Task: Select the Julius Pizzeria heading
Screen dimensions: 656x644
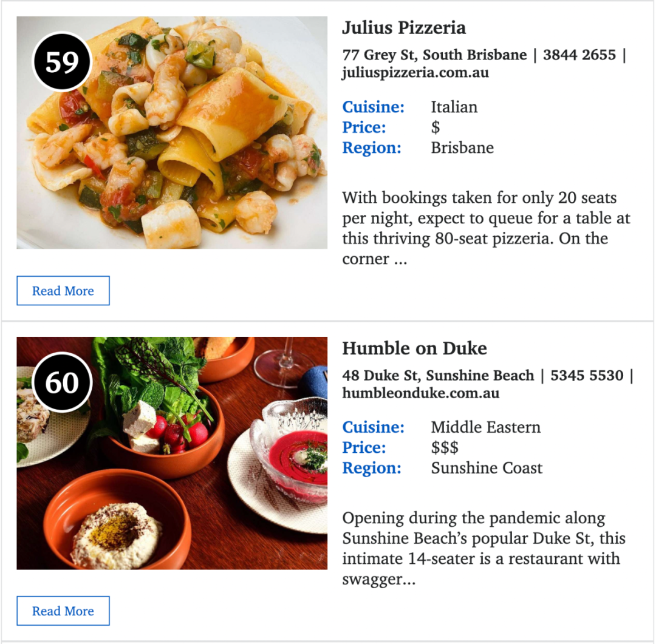Action: [404, 28]
